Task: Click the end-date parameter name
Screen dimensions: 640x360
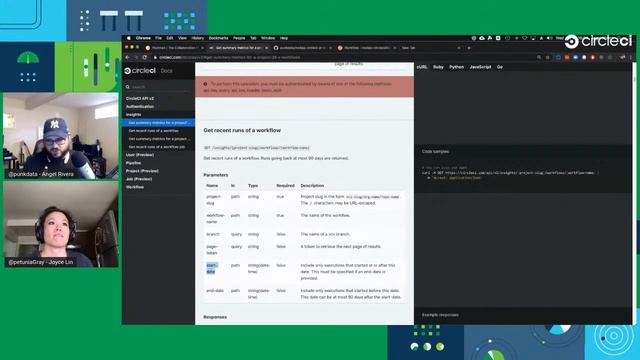Action: [x=215, y=291]
